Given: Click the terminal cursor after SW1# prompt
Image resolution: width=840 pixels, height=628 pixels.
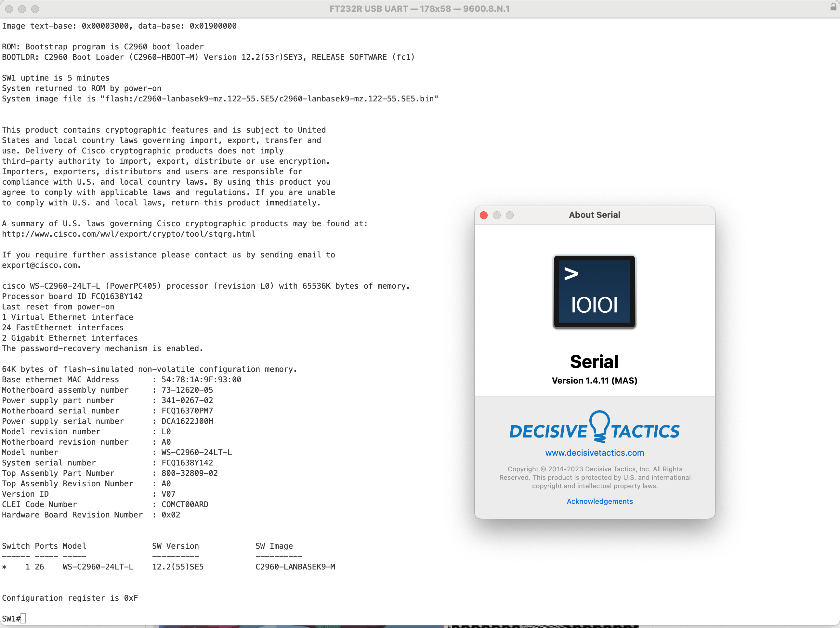Looking at the screenshot, I should 23,618.
